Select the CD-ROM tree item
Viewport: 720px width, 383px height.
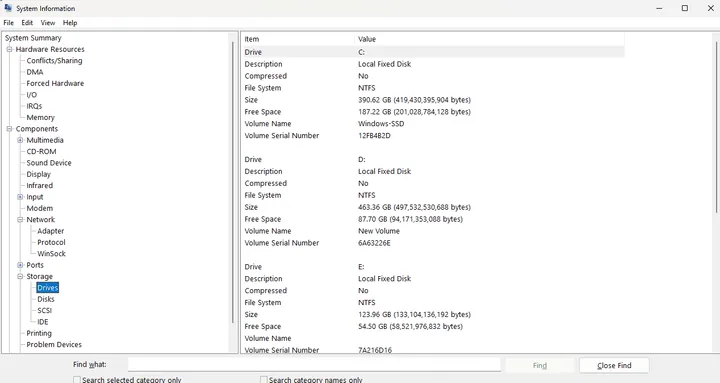click(41, 152)
